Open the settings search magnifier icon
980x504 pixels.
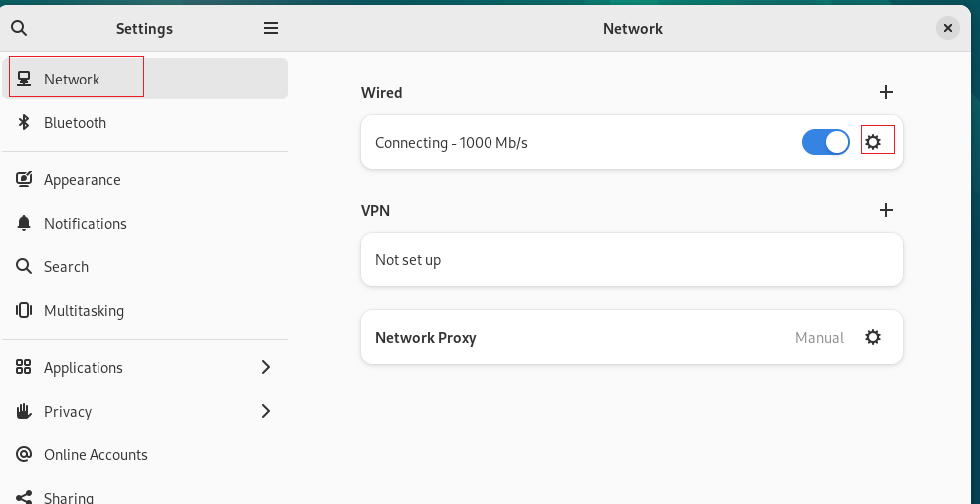tap(19, 28)
